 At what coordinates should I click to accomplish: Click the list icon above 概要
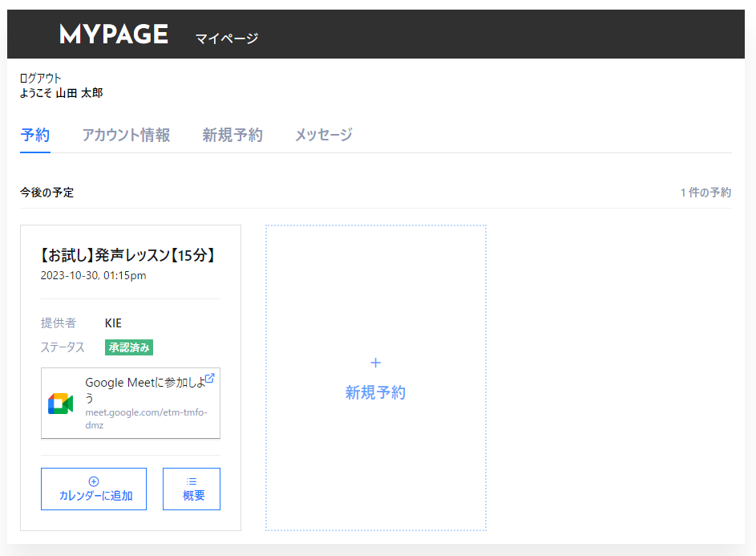tap(192, 481)
